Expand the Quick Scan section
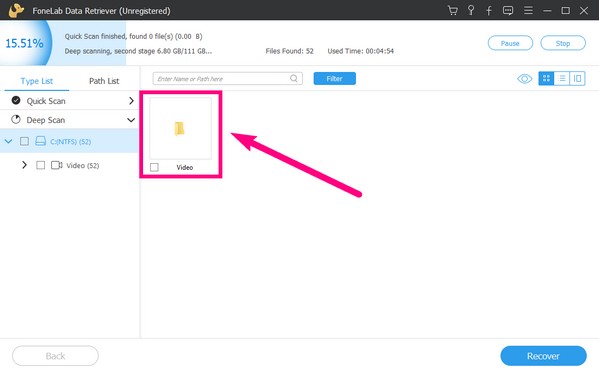The width and height of the screenshot is (599, 378). click(131, 101)
